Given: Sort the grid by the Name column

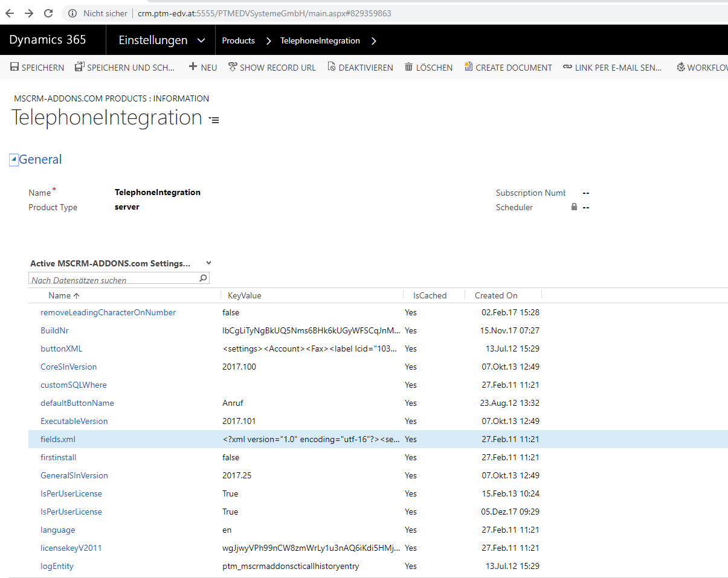Looking at the screenshot, I should [63, 296].
